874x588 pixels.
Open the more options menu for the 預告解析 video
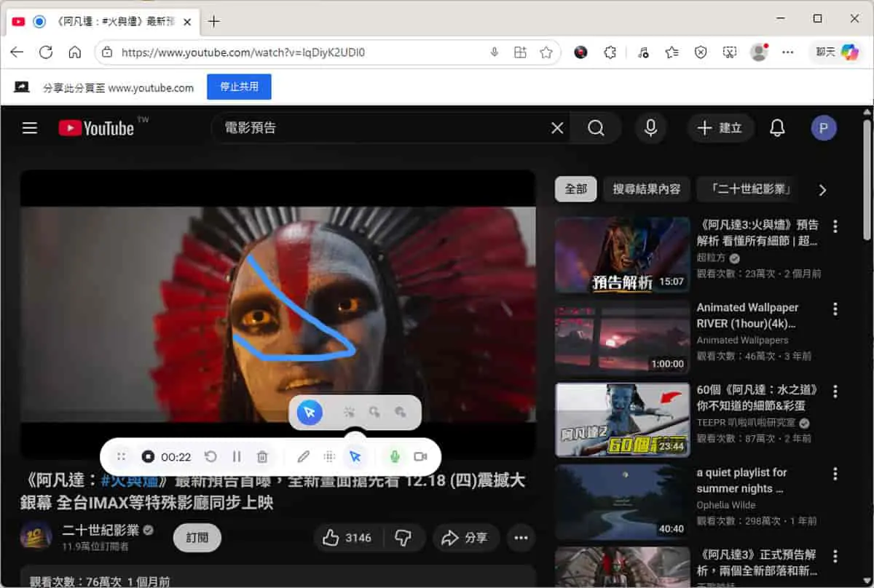(x=835, y=227)
